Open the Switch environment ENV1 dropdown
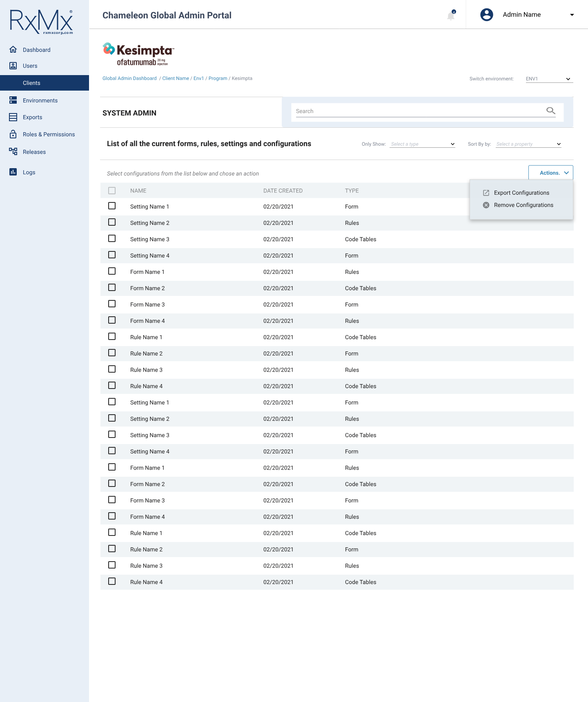The image size is (588, 702). pyautogui.click(x=549, y=79)
